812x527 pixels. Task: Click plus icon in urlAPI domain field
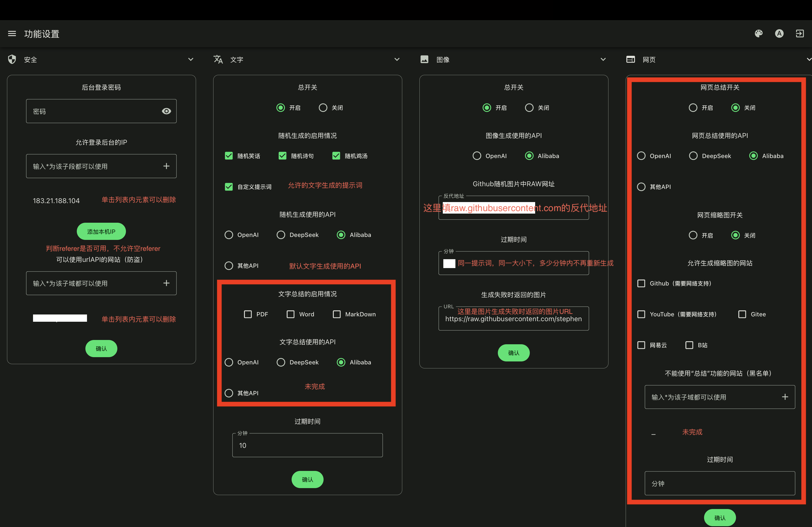click(x=166, y=283)
